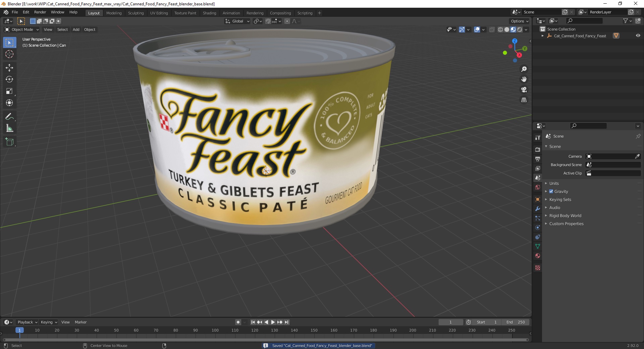644x349 pixels.
Task: Toggle the camera view icon
Action: click(524, 90)
